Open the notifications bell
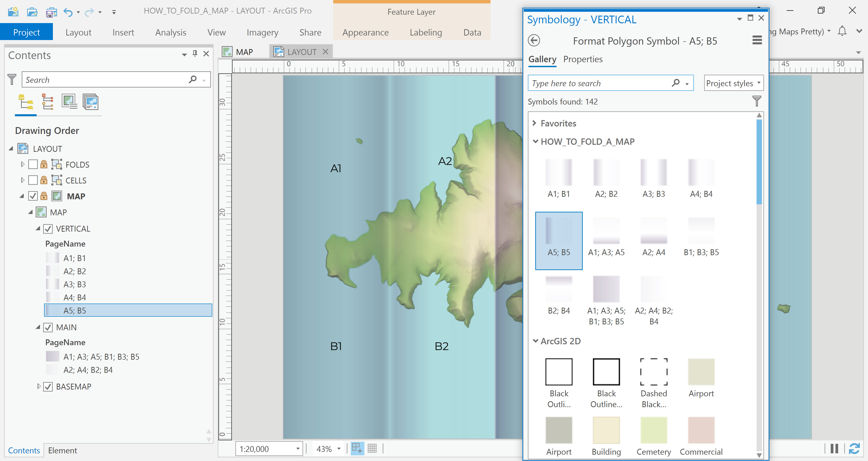The width and height of the screenshot is (868, 461). [x=842, y=31]
